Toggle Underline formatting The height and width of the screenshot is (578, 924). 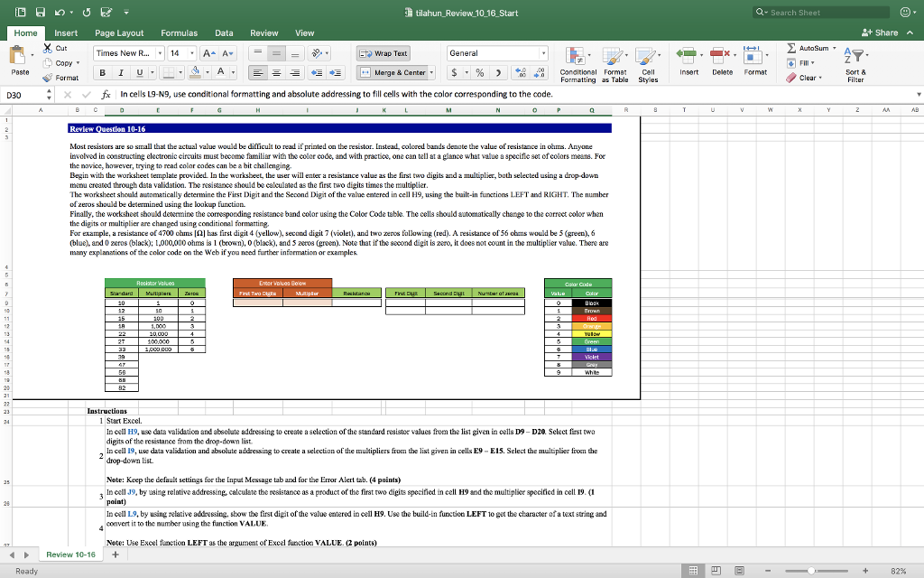(x=139, y=72)
